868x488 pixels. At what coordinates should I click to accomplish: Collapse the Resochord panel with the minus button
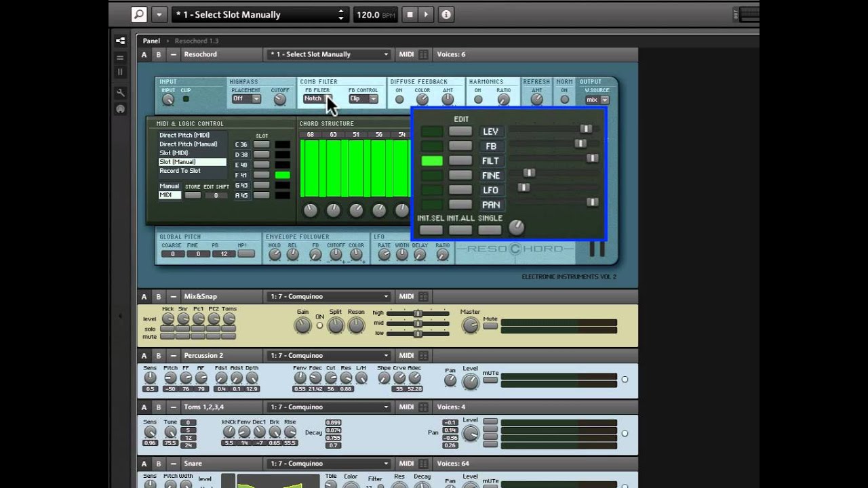(x=174, y=54)
